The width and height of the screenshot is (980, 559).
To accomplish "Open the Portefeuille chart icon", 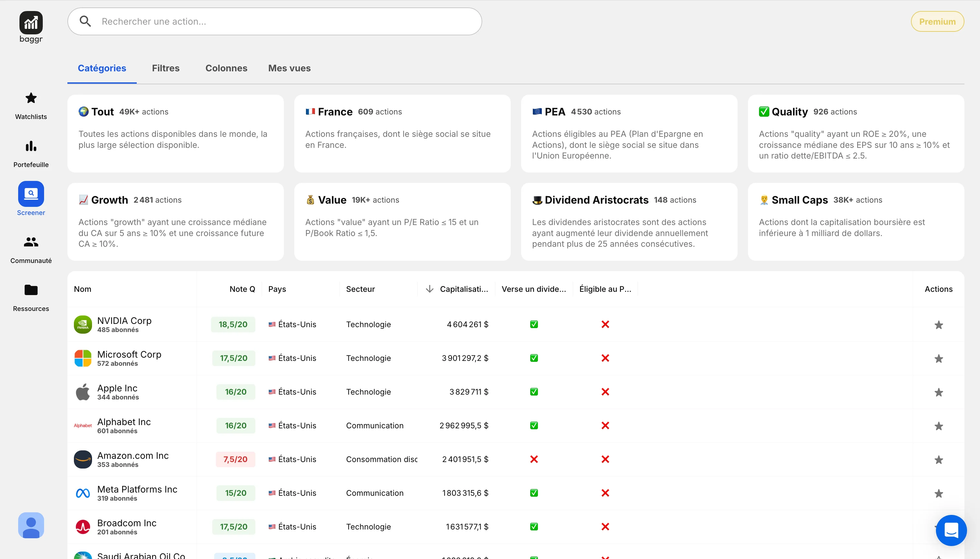I will [x=31, y=146].
